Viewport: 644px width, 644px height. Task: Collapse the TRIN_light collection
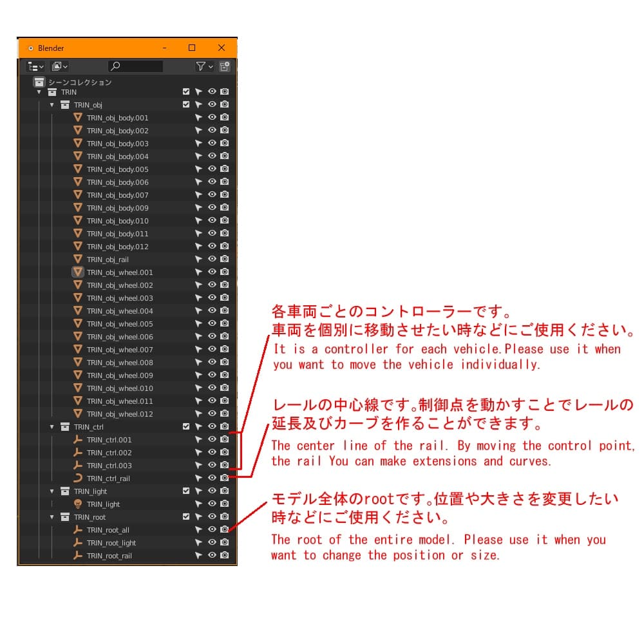pos(52,491)
